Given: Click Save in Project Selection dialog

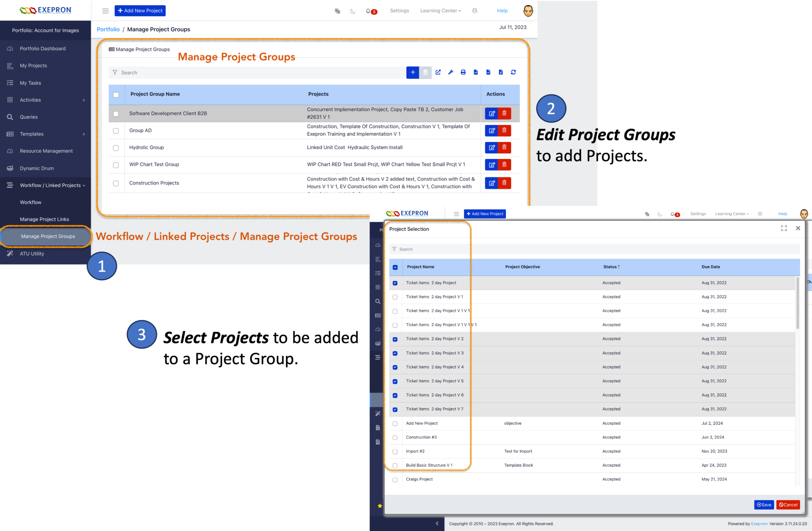Looking at the screenshot, I should pyautogui.click(x=764, y=505).
